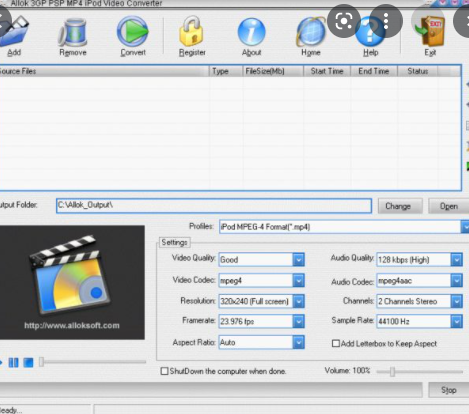Click the Source Files column header
Image resolution: width=469 pixels, height=414 pixels.
tap(104, 71)
